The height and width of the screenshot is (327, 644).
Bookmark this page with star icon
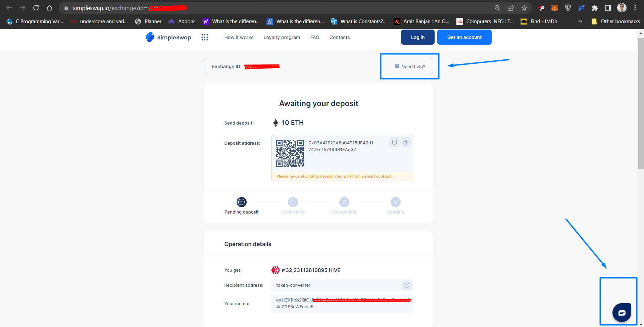click(524, 8)
